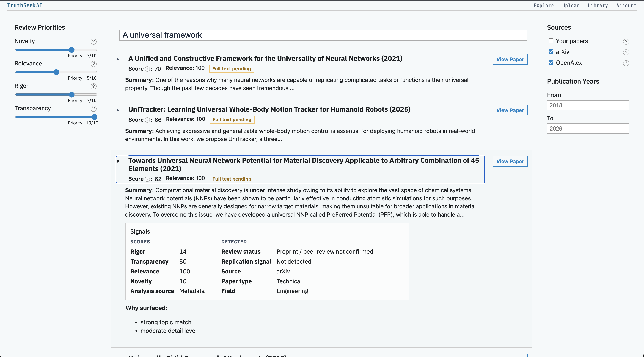Click 'Preprint / peer review not confirmed' value
The width and height of the screenshot is (644, 357).
[x=325, y=252]
